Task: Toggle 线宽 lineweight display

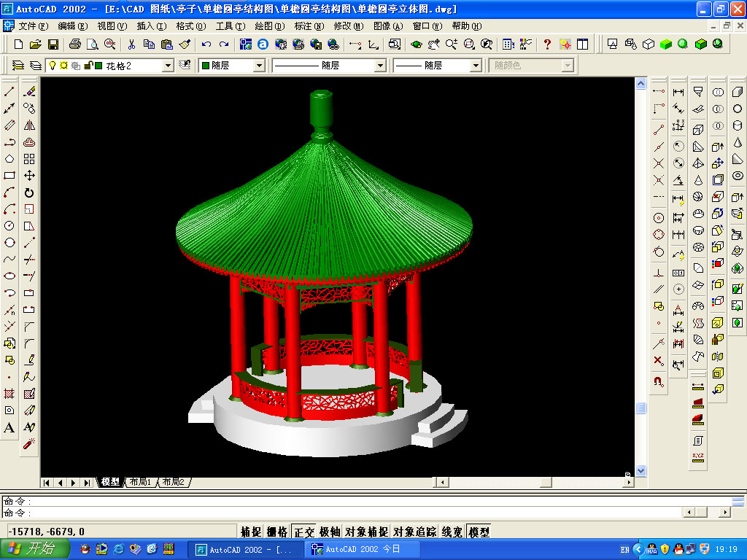Action: coord(452,532)
